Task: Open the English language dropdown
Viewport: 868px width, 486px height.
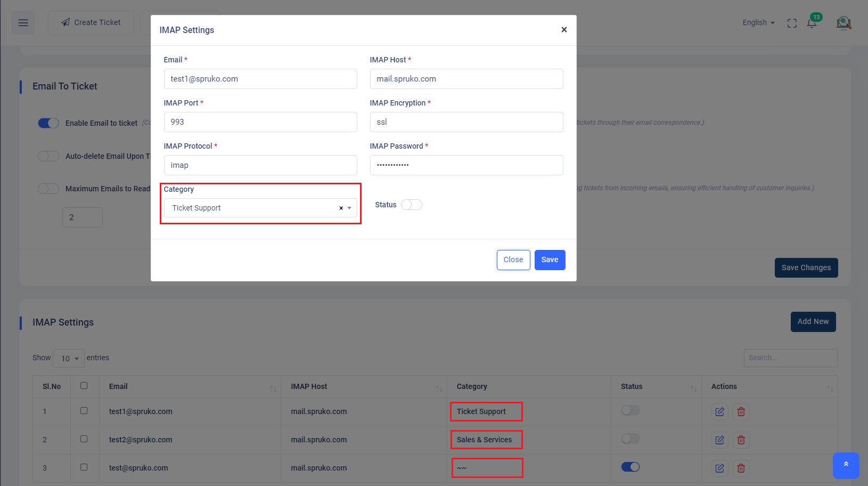Action: (x=758, y=22)
